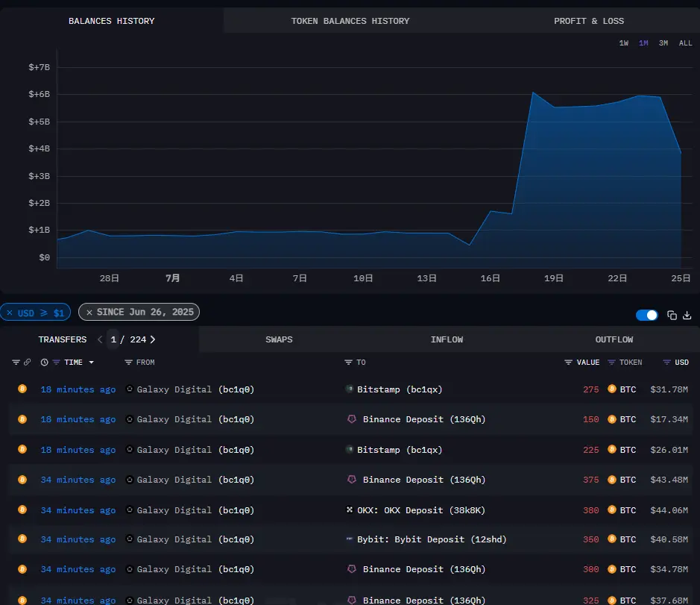Open OKX Deposit (38k8K) recipient
The image size is (700, 605).
point(421,510)
